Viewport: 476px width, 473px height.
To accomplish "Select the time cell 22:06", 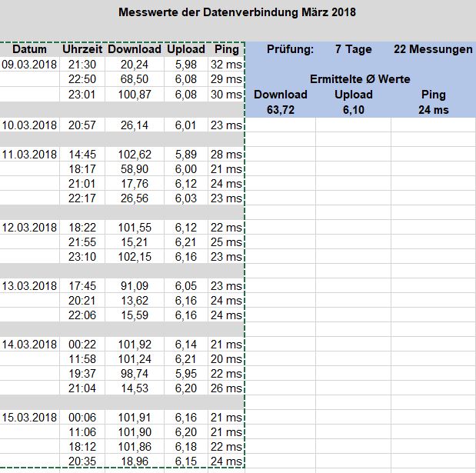I will pyautogui.click(x=82, y=315).
